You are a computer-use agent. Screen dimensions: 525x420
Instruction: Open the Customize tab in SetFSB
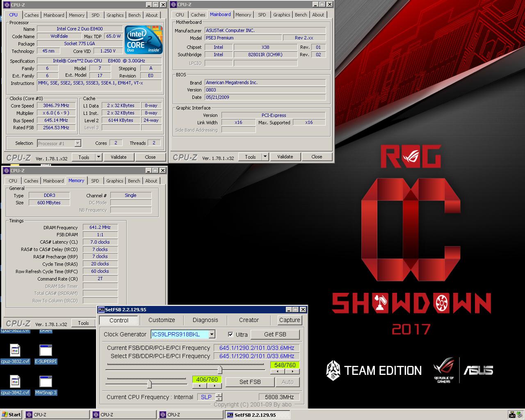point(162,320)
